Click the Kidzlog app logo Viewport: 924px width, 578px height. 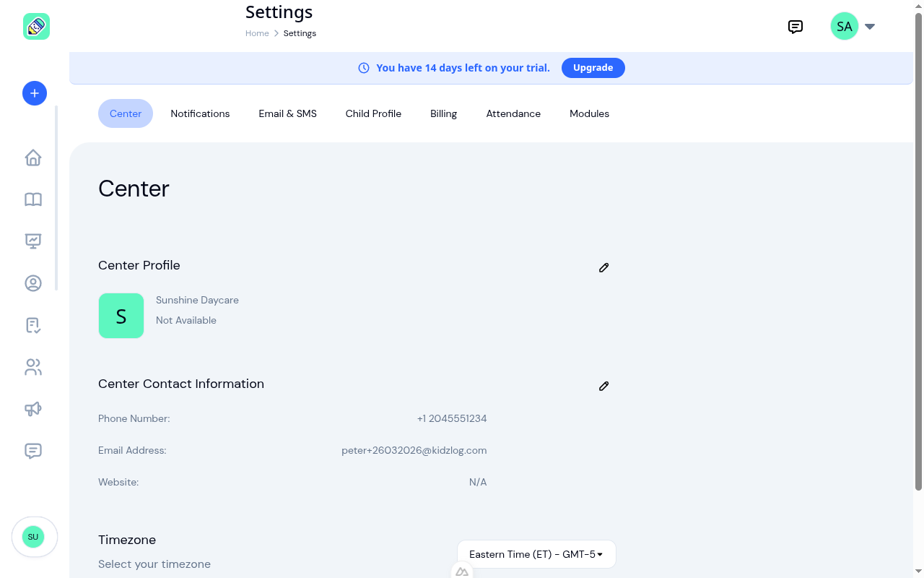36,27
